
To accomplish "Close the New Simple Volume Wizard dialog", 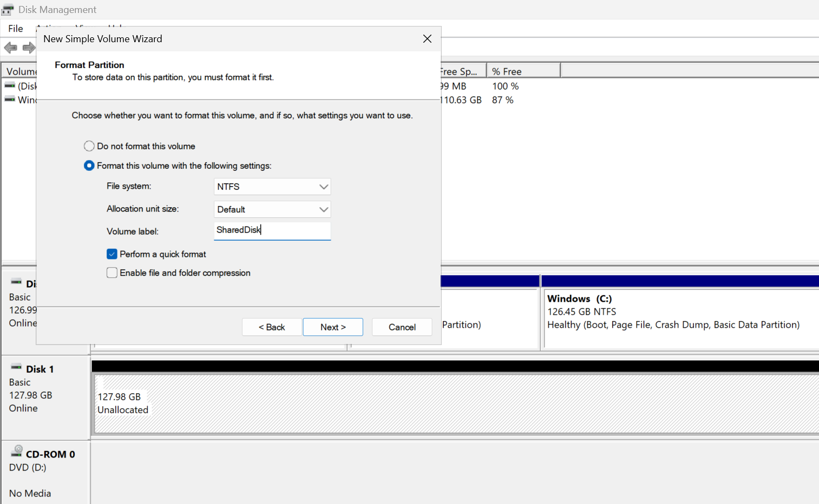I will pos(427,39).
